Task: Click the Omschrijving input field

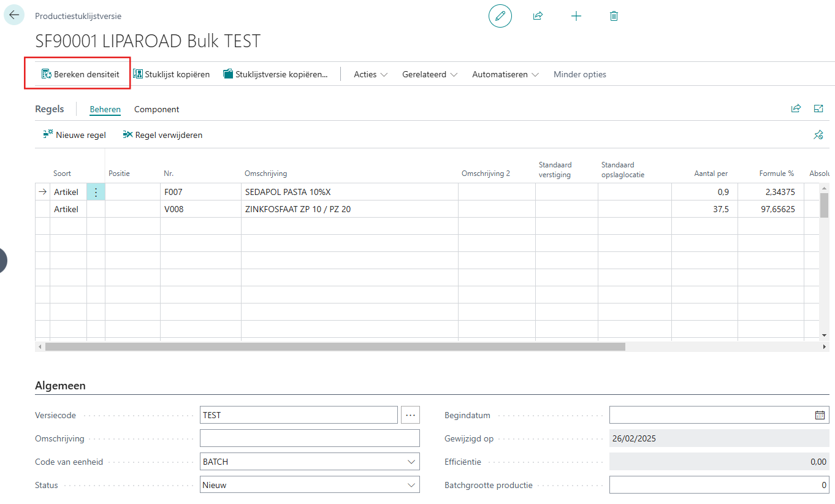Action: coord(310,438)
